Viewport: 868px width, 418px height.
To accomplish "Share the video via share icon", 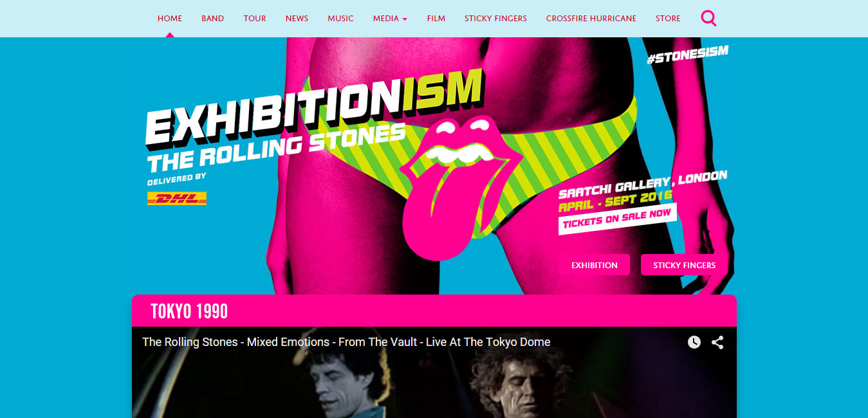I will (717, 342).
